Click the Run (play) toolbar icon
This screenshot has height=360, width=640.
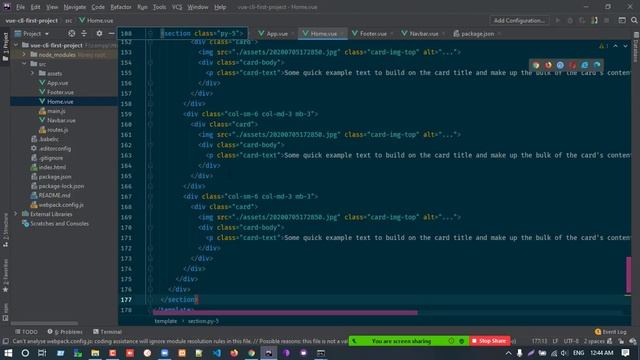(x=558, y=20)
